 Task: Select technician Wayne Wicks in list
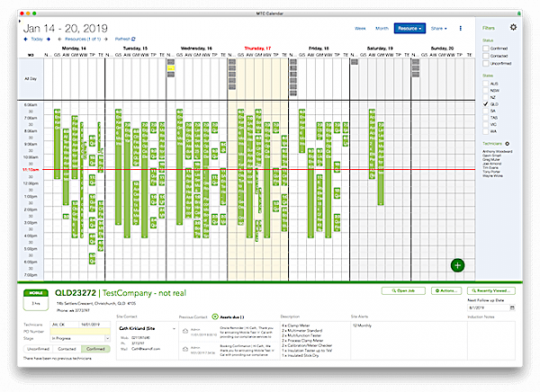pos(492,176)
